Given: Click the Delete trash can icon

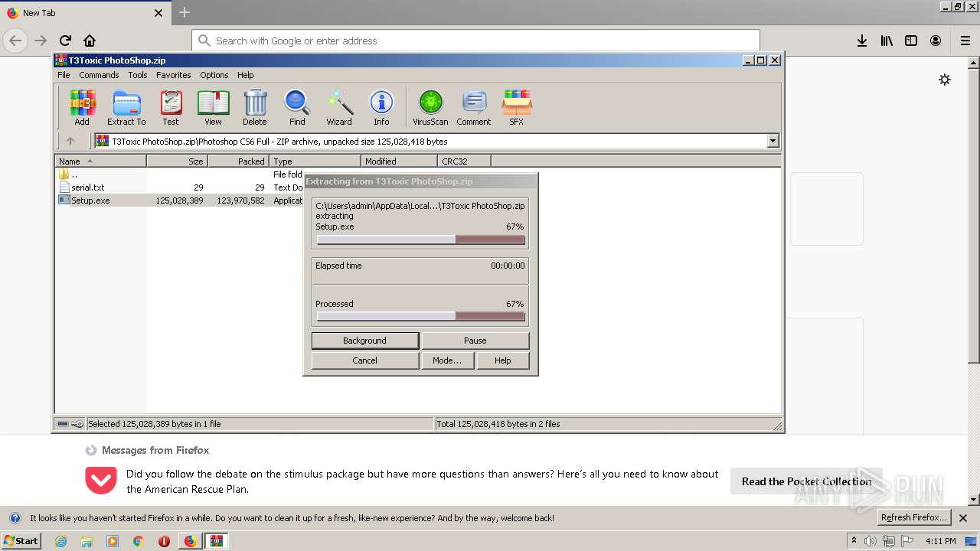Looking at the screenshot, I should (x=255, y=107).
